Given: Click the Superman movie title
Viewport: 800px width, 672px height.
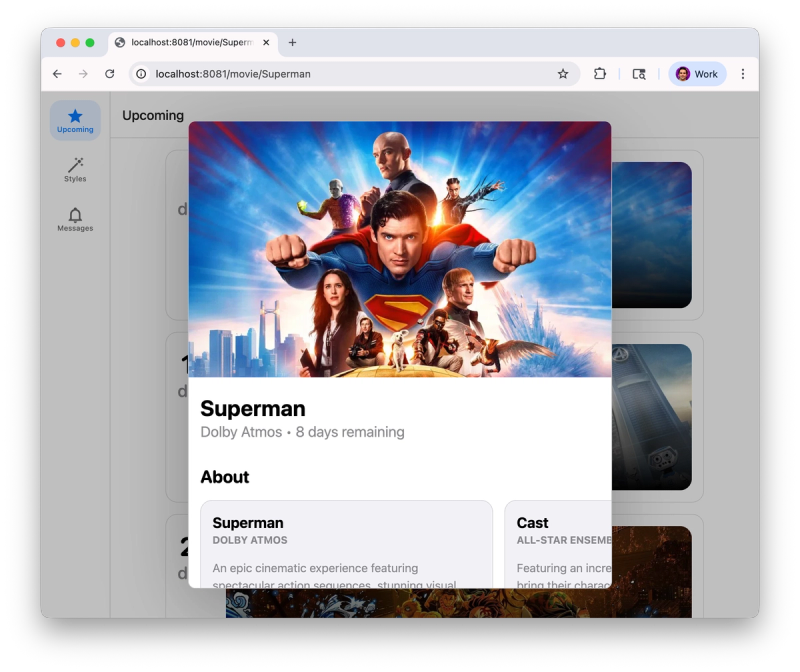Looking at the screenshot, I should click(x=252, y=408).
